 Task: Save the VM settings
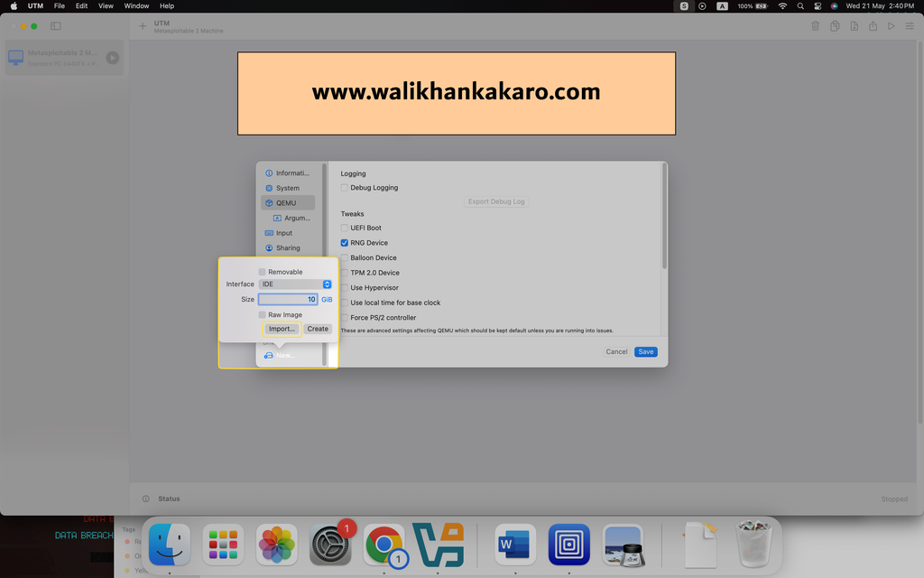coord(646,351)
